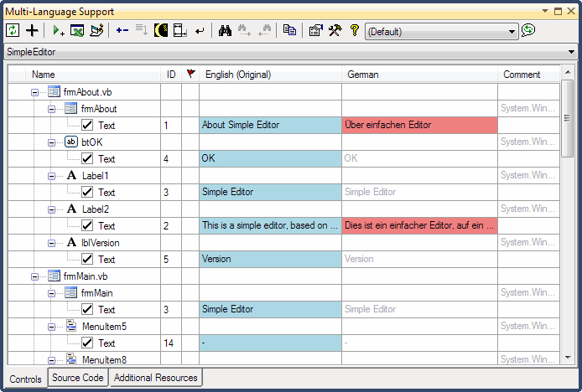The image size is (582, 392).
Task: Click the black plus add icon
Action: click(x=33, y=31)
